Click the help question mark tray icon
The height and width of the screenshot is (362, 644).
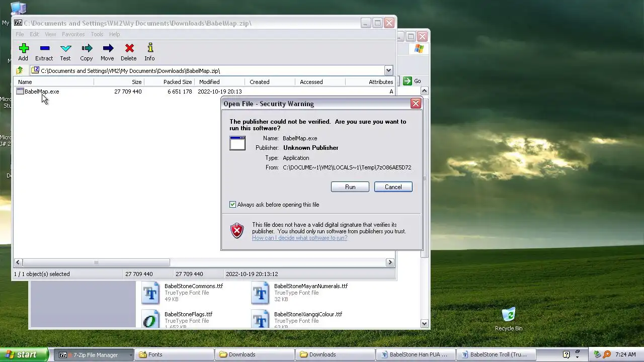[566, 354]
